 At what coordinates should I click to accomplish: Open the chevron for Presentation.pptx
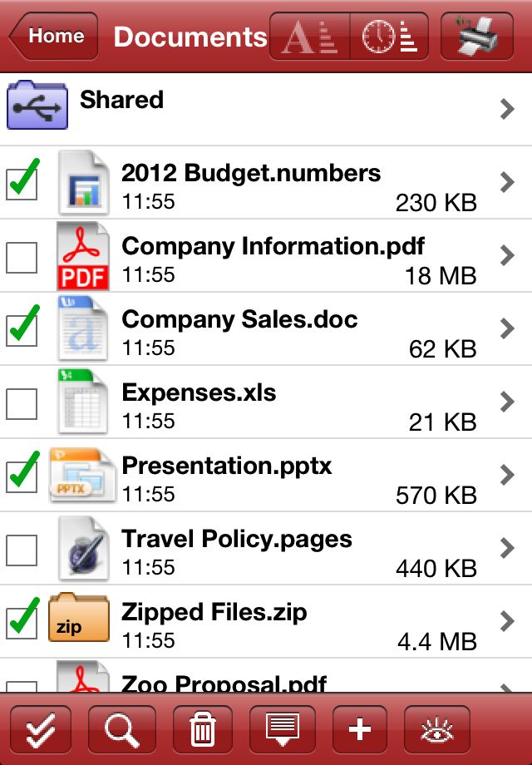[507, 475]
